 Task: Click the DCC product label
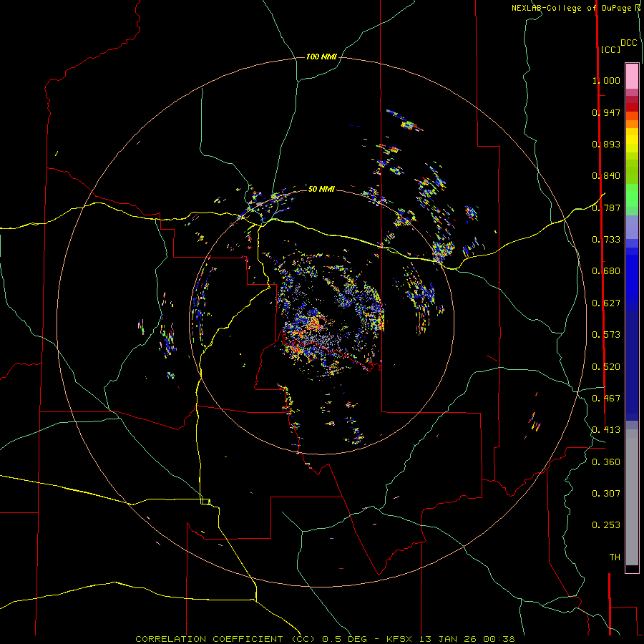click(x=628, y=43)
